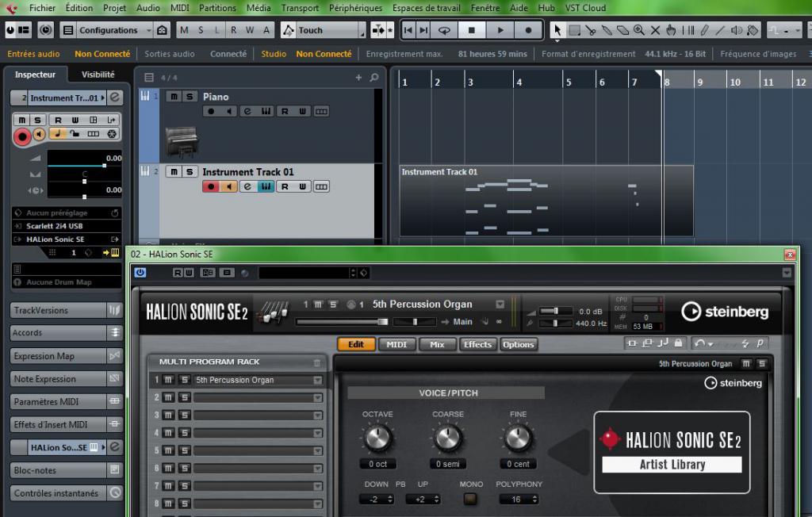This screenshot has width=812, height=517.
Task: Toggle HALion Sonic SE plugin power button
Action: [140, 273]
